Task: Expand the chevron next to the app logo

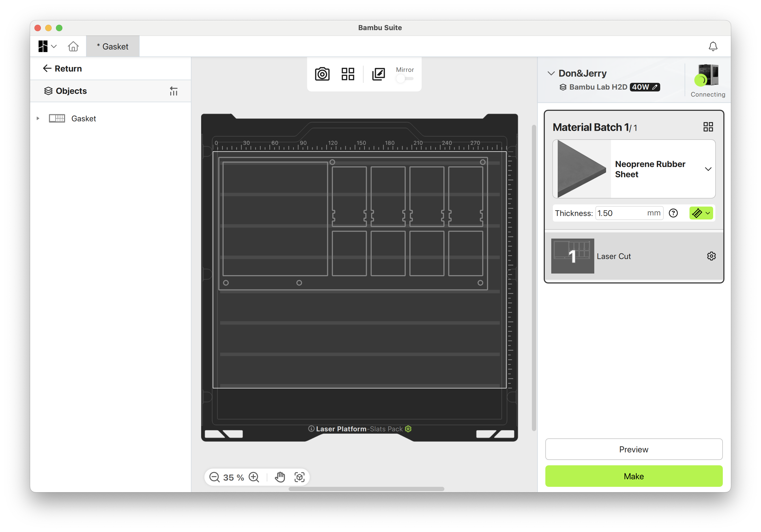Action: coord(54,47)
